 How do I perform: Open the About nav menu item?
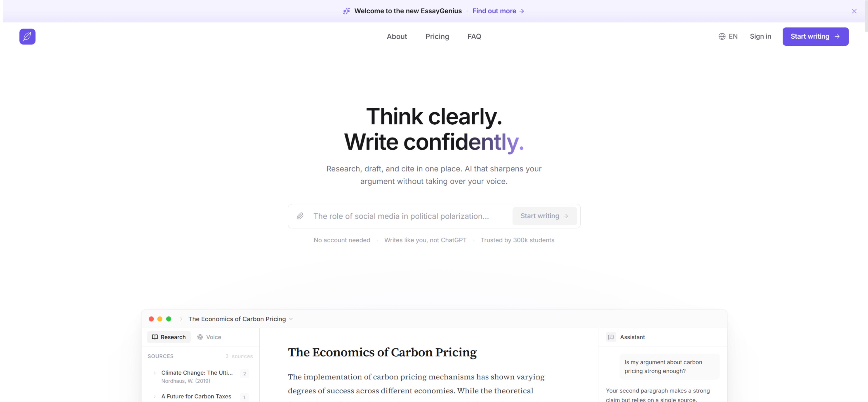point(397,36)
